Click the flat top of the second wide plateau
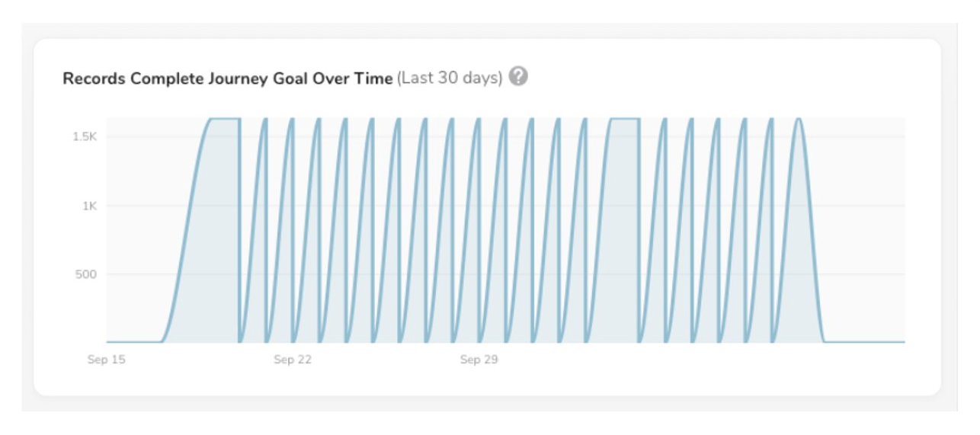980x435 pixels. click(x=624, y=119)
